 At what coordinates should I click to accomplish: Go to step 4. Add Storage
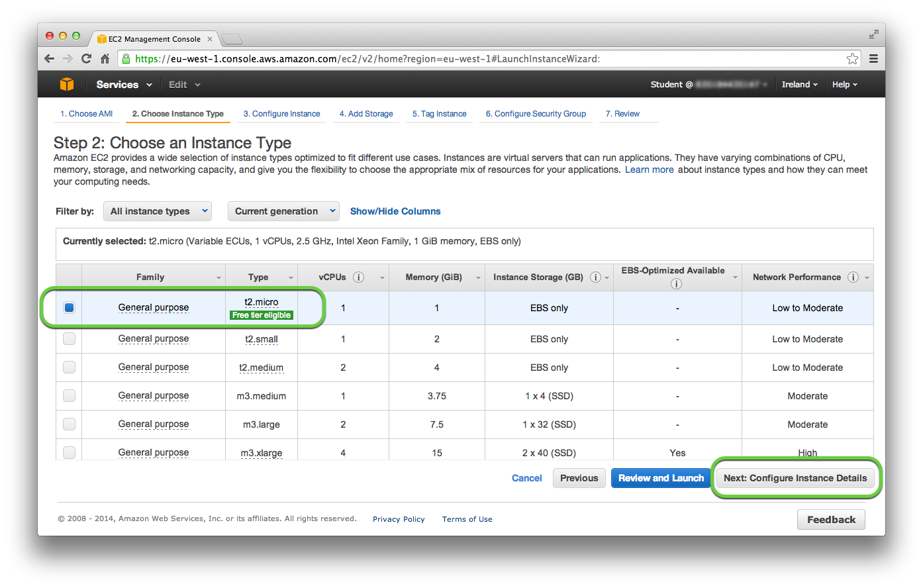[x=366, y=114]
